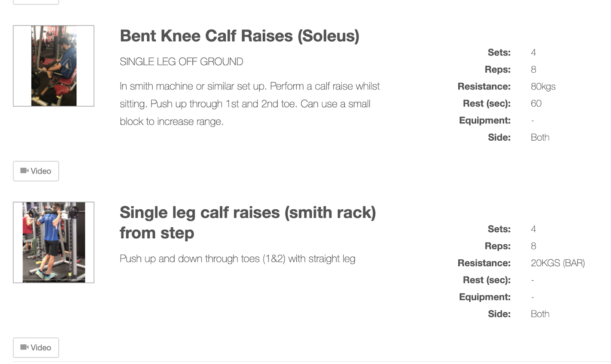The width and height of the screenshot is (611, 364).
Task: Click the smith machine description paragraph
Action: (249, 104)
